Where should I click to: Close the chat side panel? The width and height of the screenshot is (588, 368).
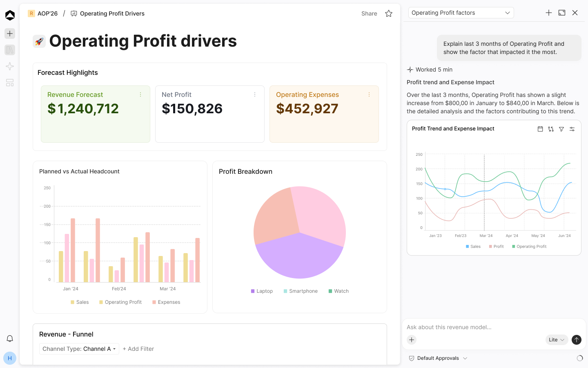point(575,13)
